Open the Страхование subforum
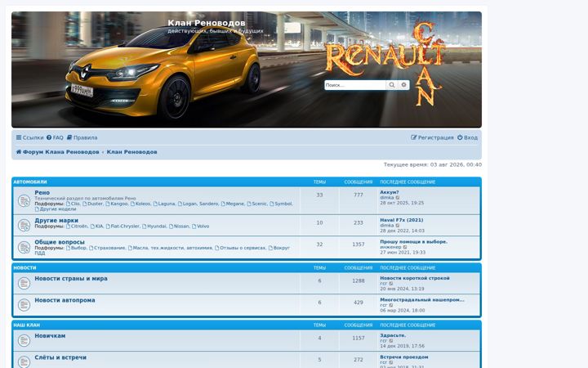The width and height of the screenshot is (588, 368). 107,248
